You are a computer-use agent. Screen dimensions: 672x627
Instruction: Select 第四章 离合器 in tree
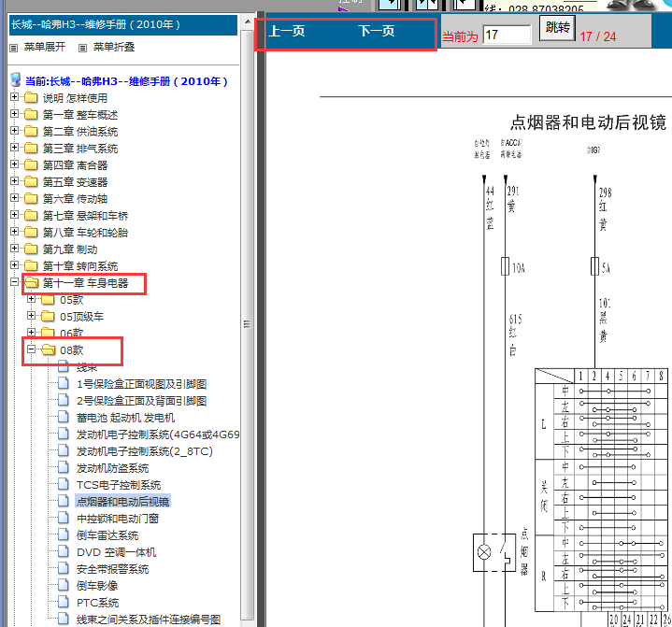(75, 165)
